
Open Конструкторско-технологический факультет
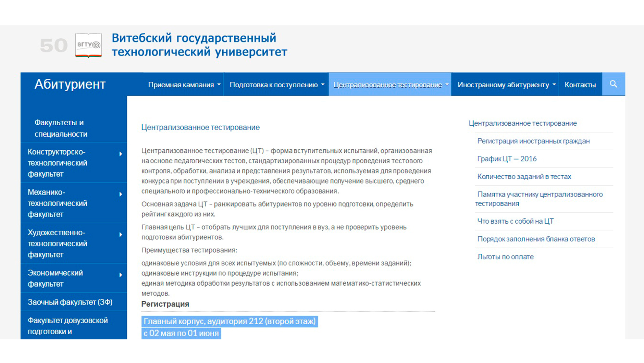click(x=57, y=163)
